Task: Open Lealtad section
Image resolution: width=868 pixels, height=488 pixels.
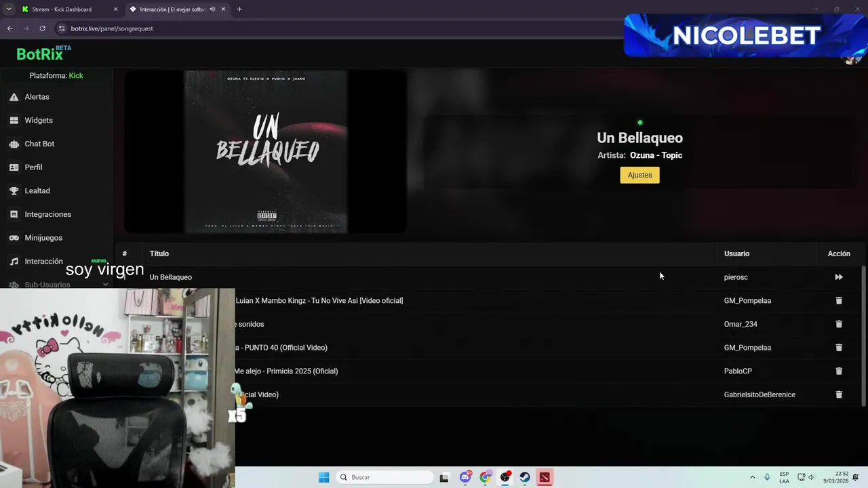Action: pyautogui.click(x=37, y=191)
